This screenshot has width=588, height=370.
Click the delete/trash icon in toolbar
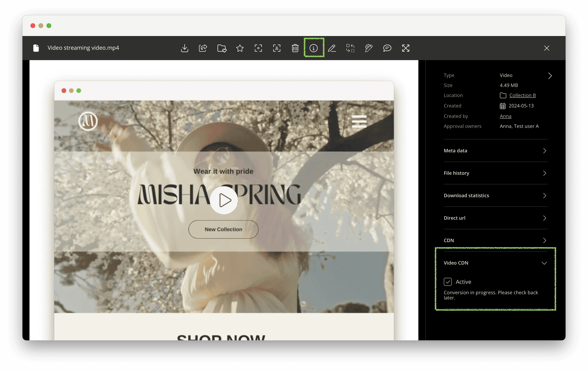tap(295, 48)
